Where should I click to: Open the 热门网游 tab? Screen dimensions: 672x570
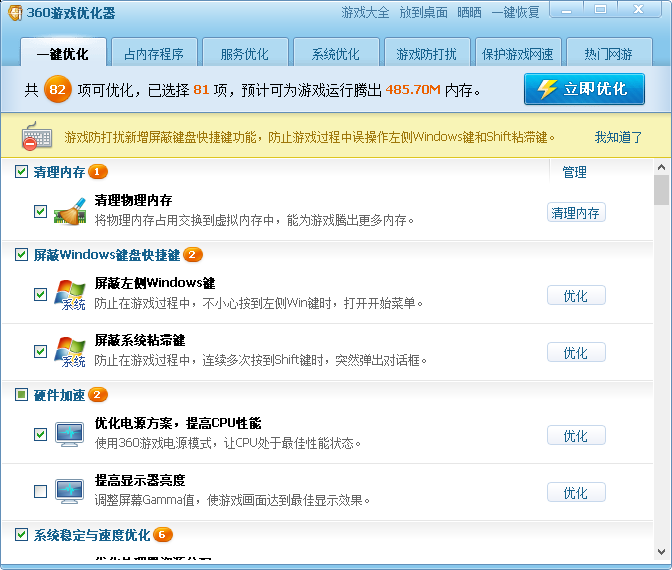pyautogui.click(x=609, y=53)
